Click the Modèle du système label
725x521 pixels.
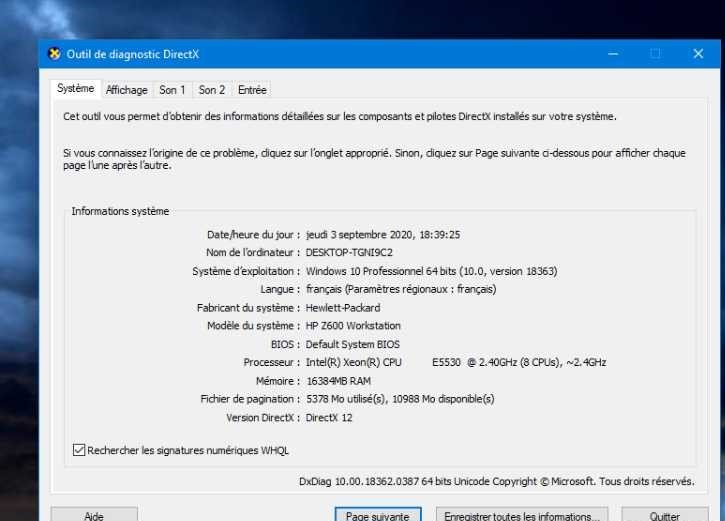coord(253,326)
